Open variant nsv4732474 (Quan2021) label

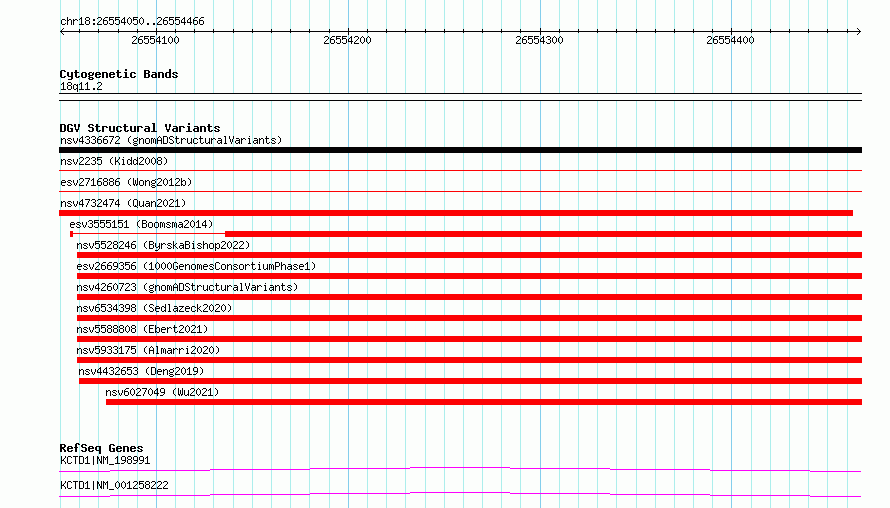click(x=123, y=203)
